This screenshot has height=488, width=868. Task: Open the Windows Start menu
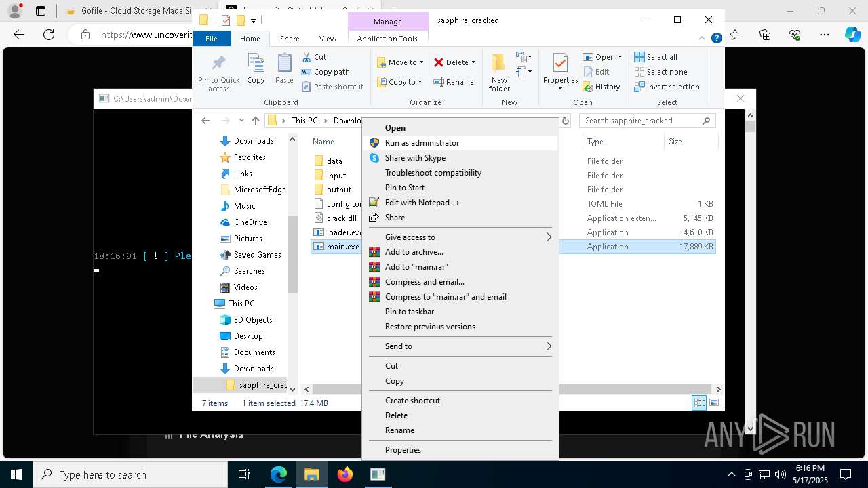[16, 474]
